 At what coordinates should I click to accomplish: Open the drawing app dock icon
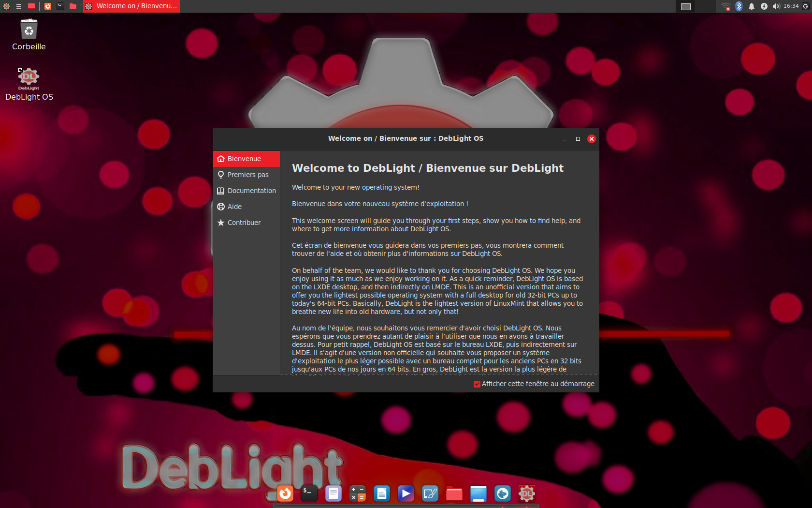[430, 493]
